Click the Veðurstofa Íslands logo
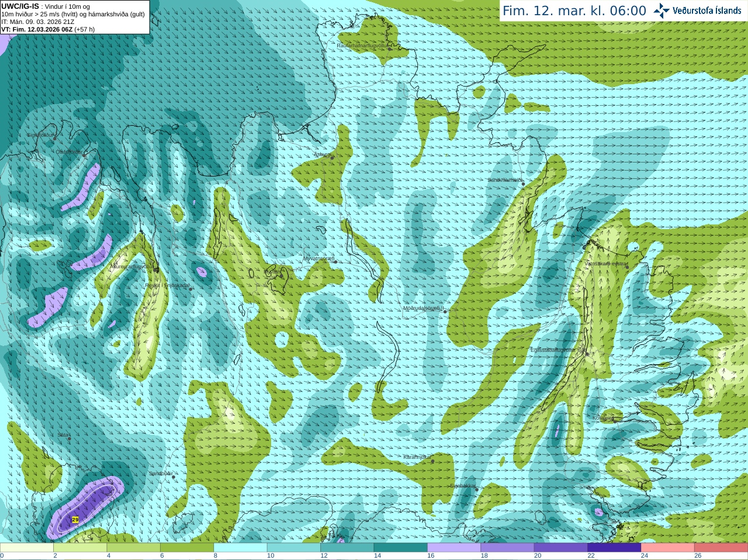The height and width of the screenshot is (560, 748). click(697, 11)
